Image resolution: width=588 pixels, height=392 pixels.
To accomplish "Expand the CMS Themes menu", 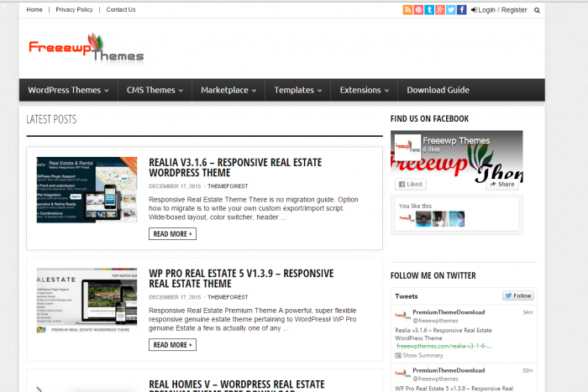I will click(x=155, y=90).
